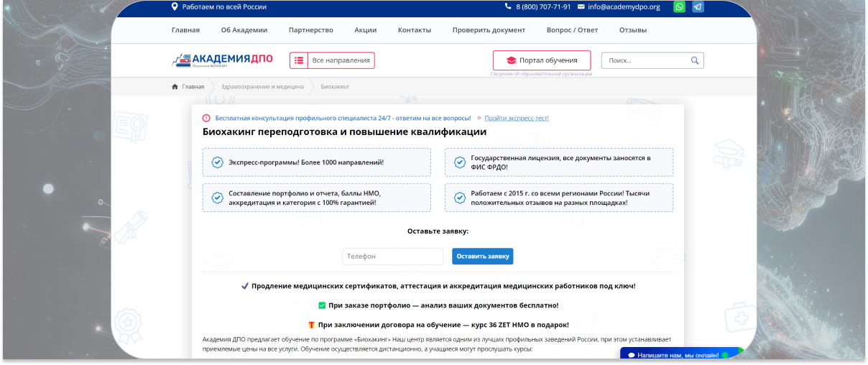Call phone number 8 (800) 707-71-91
The image size is (868, 365).
[543, 7]
